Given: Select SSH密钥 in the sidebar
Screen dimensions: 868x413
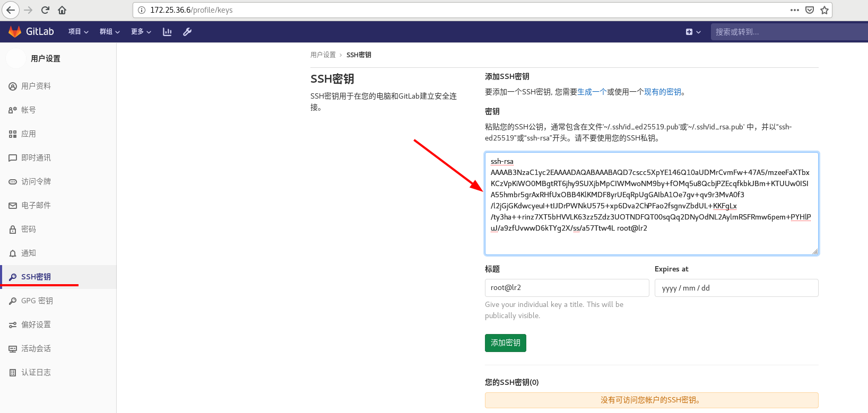Looking at the screenshot, I should click(58, 277).
